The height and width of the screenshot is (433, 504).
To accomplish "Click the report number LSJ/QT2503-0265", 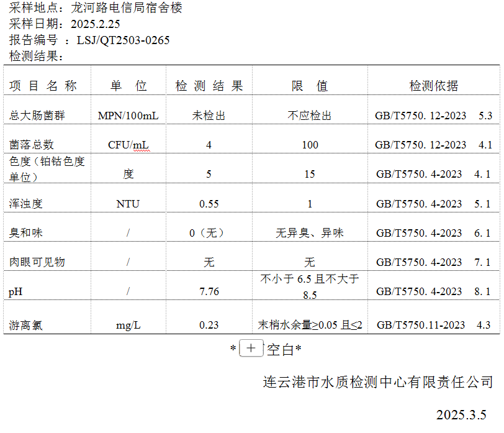I will tap(123, 40).
